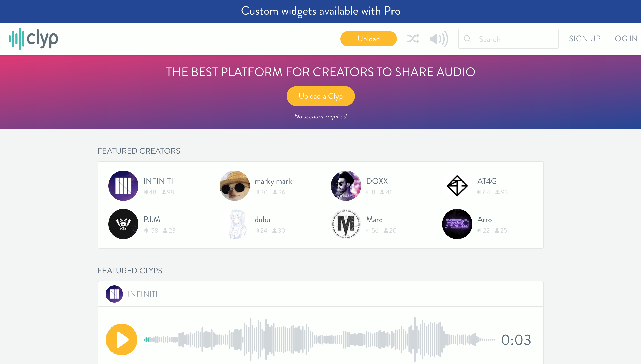Click the AT4G diamond logo avatar
This screenshot has width=641, height=364.
coord(457,186)
